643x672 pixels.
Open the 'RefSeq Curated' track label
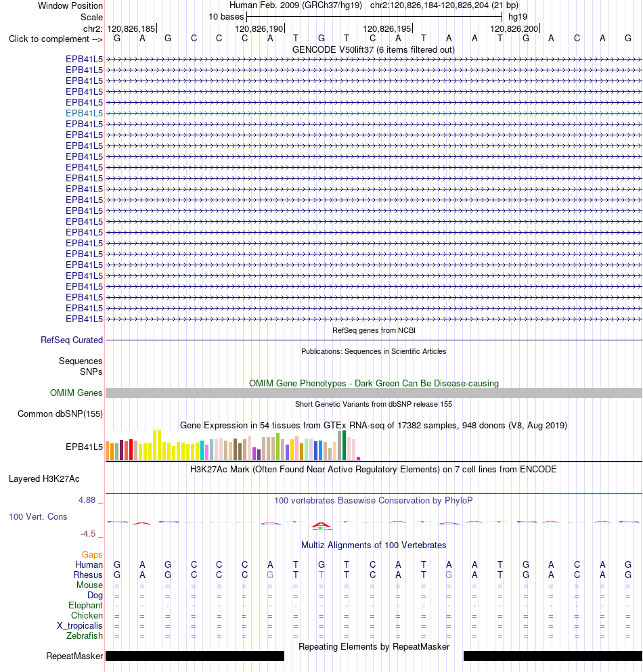tap(72, 340)
